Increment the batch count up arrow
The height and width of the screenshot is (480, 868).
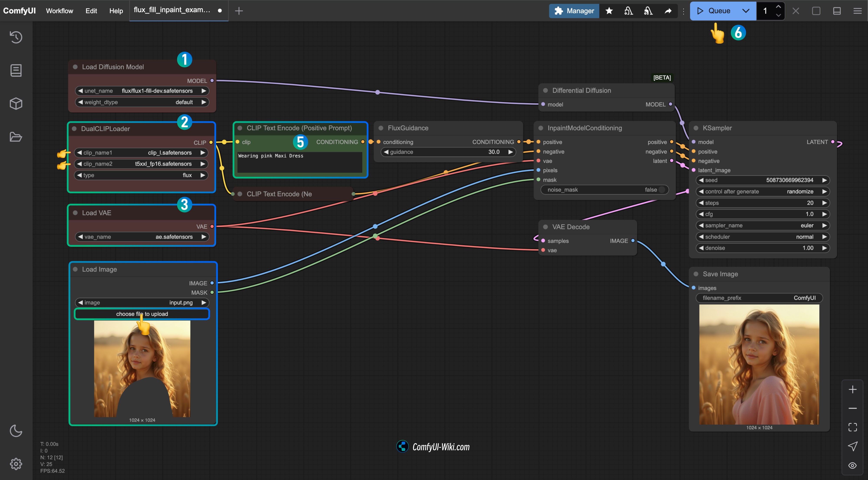click(x=778, y=7)
